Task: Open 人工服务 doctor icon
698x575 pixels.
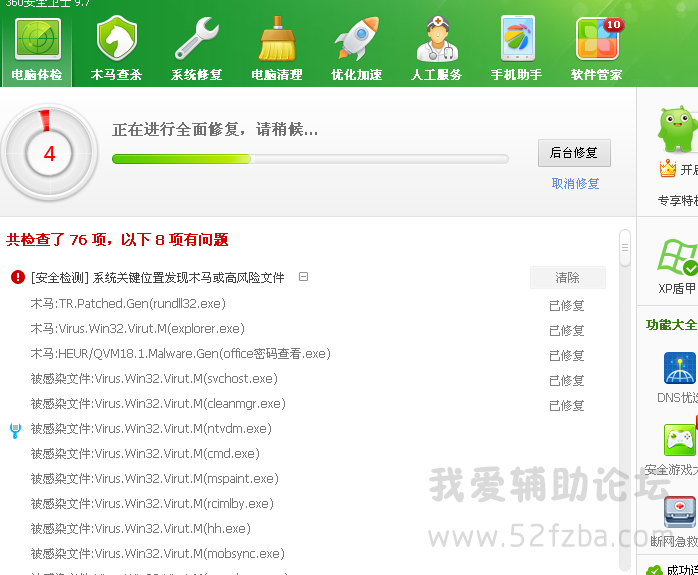Action: [437, 38]
